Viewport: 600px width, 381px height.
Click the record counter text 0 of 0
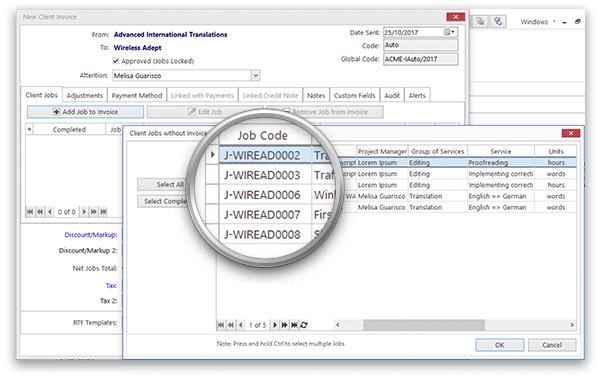pyautogui.click(x=67, y=212)
